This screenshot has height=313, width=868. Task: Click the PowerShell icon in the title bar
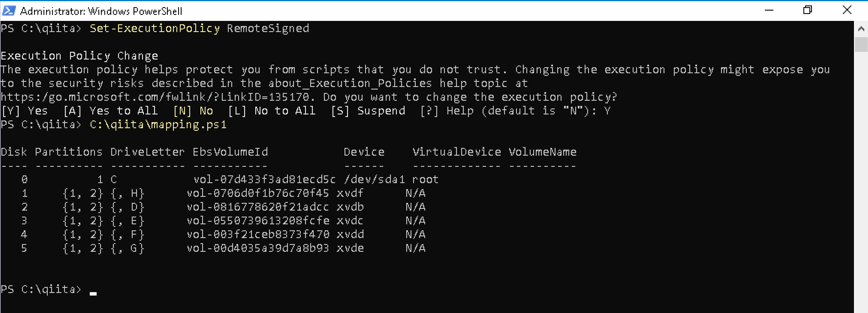point(10,11)
